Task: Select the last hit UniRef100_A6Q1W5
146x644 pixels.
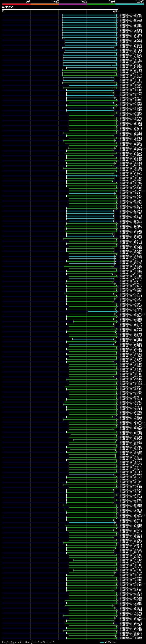Action: (131, 638)
